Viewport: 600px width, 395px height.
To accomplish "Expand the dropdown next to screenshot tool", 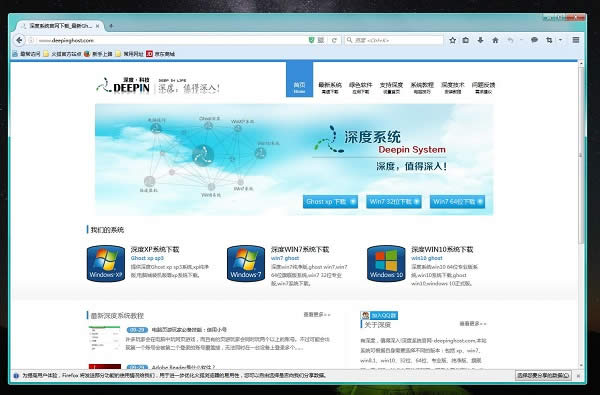I will pos(560,40).
